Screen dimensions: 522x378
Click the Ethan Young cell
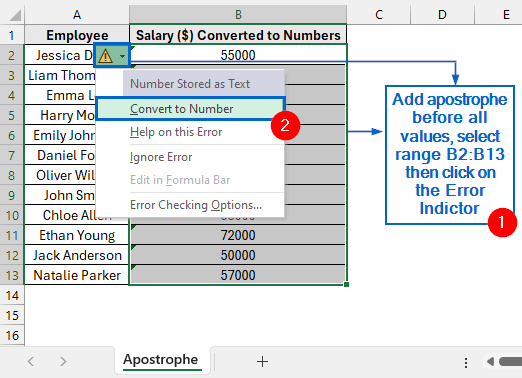[77, 235]
